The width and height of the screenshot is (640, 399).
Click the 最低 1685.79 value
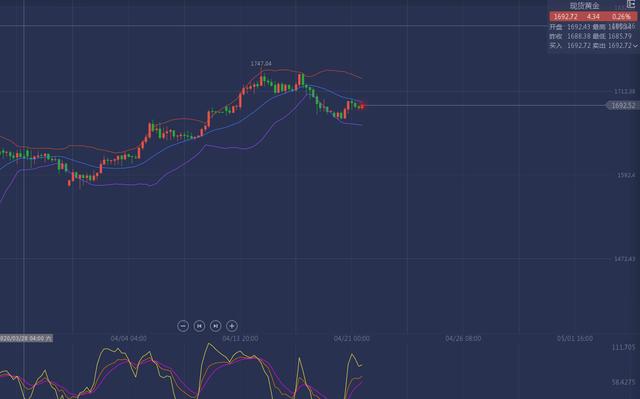click(620, 36)
